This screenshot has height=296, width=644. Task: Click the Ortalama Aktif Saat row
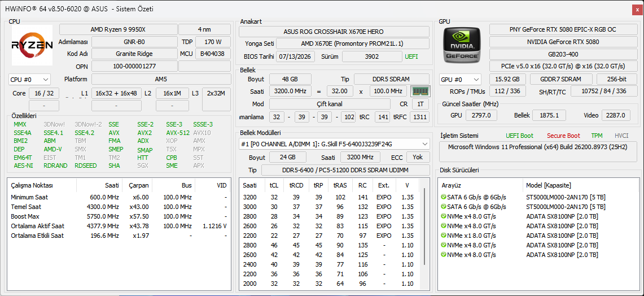click(x=119, y=226)
